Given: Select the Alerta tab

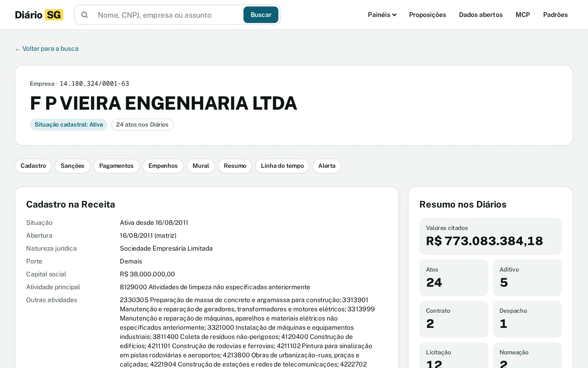Looking at the screenshot, I should click(x=327, y=166).
